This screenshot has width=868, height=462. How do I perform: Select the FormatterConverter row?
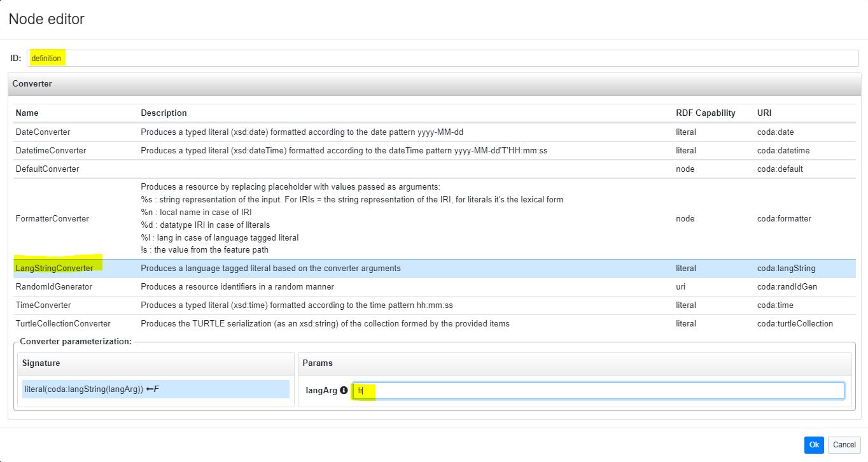[52, 219]
